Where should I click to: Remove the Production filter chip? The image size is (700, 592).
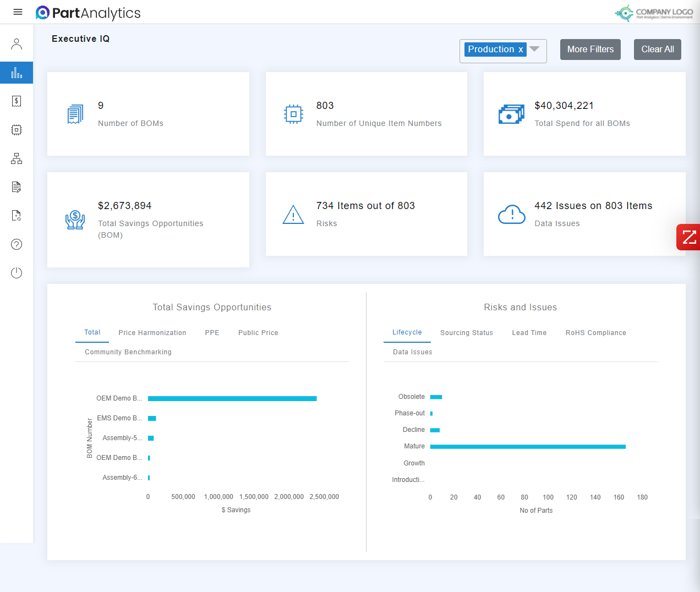pyautogui.click(x=520, y=49)
